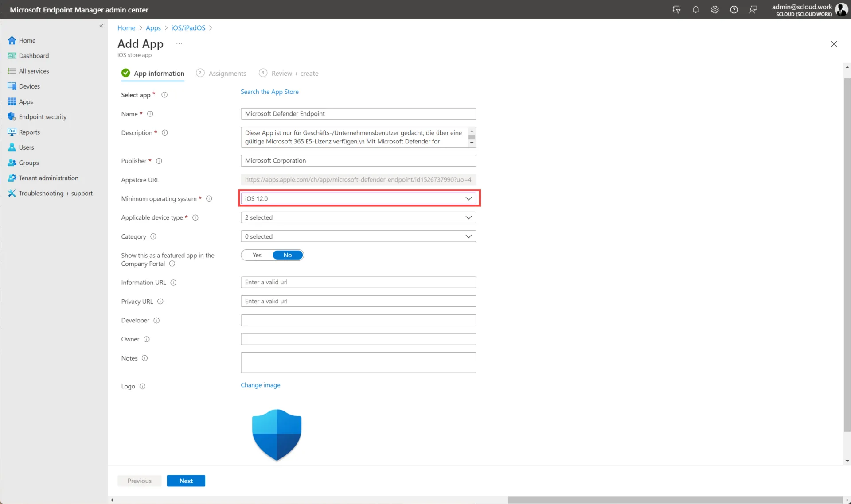This screenshot has height=504, width=851.
Task: Click the Next button
Action: coord(186,481)
